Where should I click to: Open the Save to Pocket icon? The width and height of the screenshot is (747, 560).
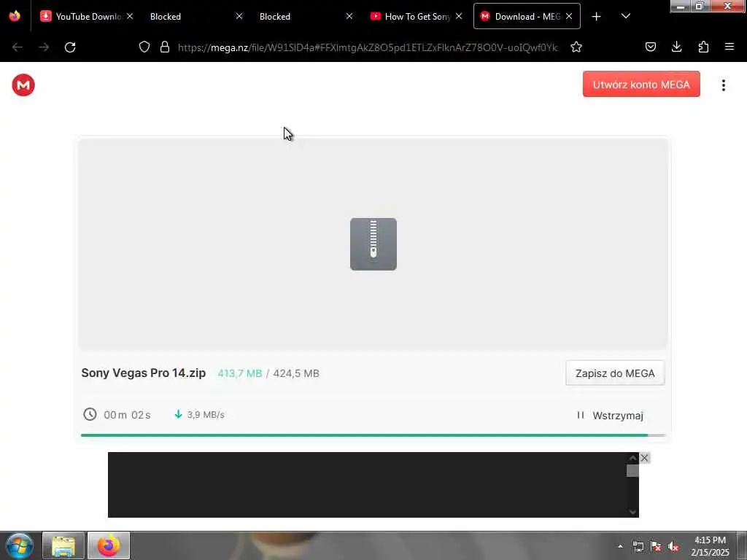[650, 47]
